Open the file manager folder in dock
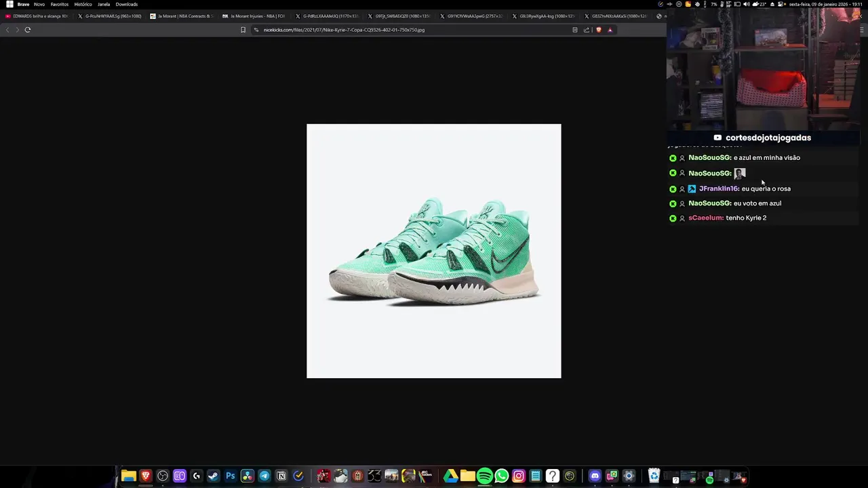The image size is (868, 488). [x=128, y=476]
